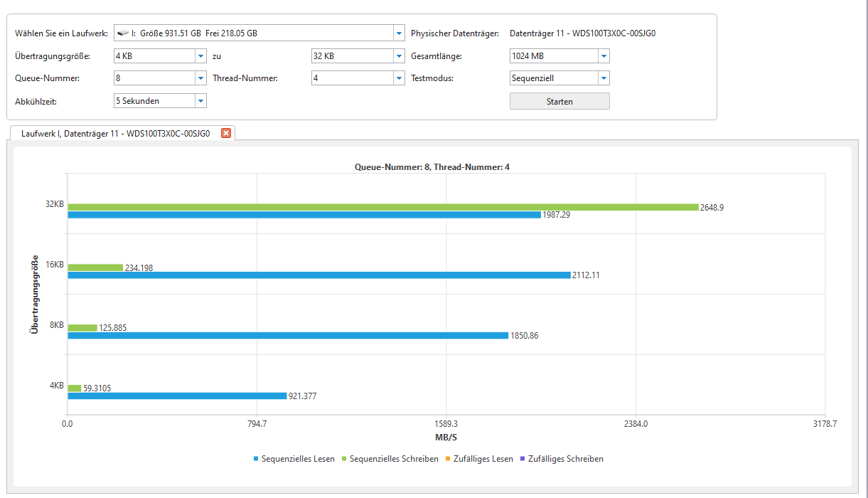Open the Queue-Nummer dropdown
The image size is (868, 498).
[200, 79]
